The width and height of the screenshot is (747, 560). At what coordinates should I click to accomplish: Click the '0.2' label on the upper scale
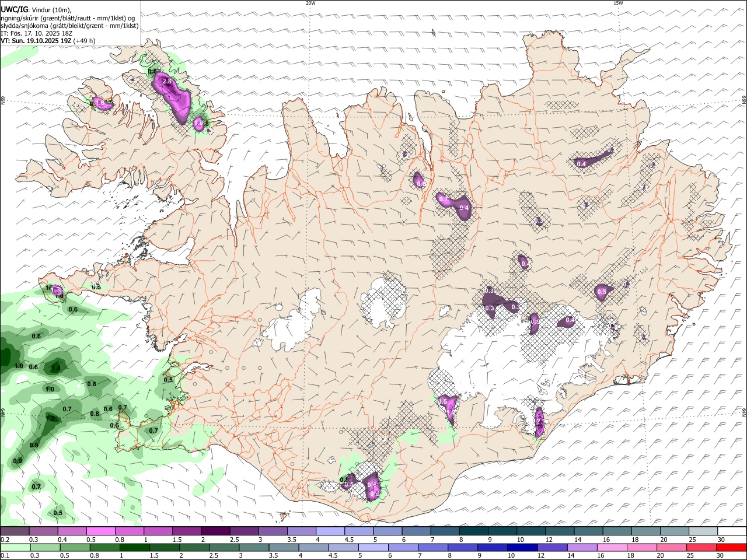point(4,540)
